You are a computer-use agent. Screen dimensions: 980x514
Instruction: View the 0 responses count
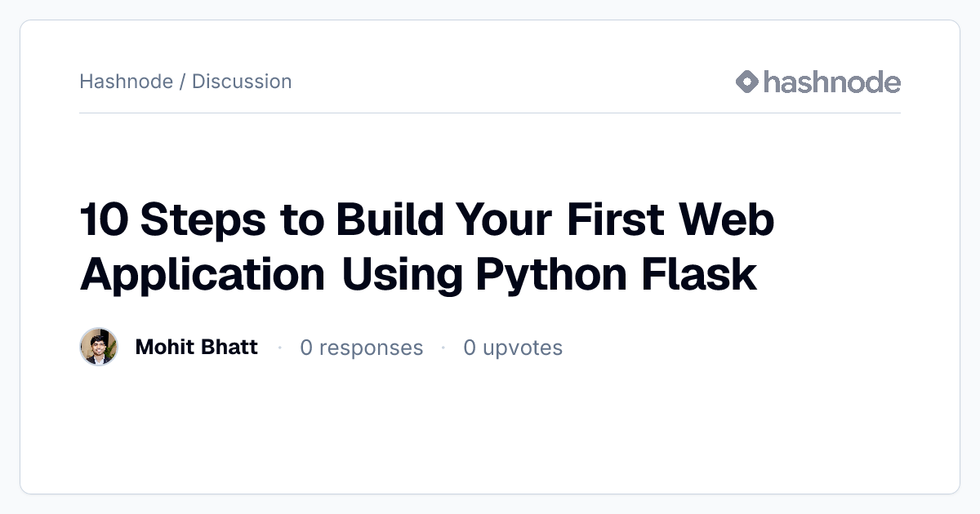click(x=361, y=348)
